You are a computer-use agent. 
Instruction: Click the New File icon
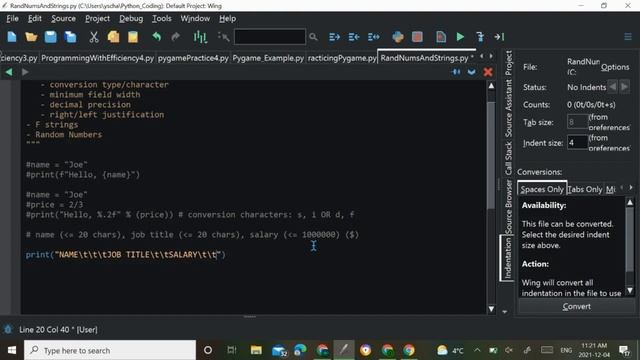click(x=12, y=37)
